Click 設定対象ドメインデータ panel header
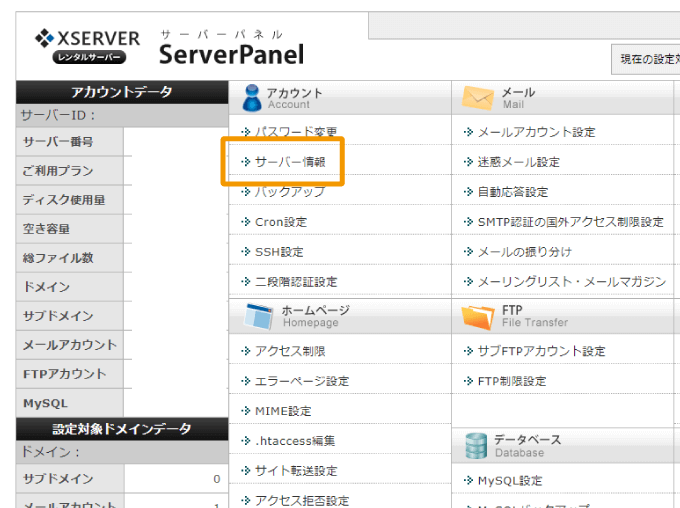This screenshot has height=508, width=680. pyautogui.click(x=122, y=429)
